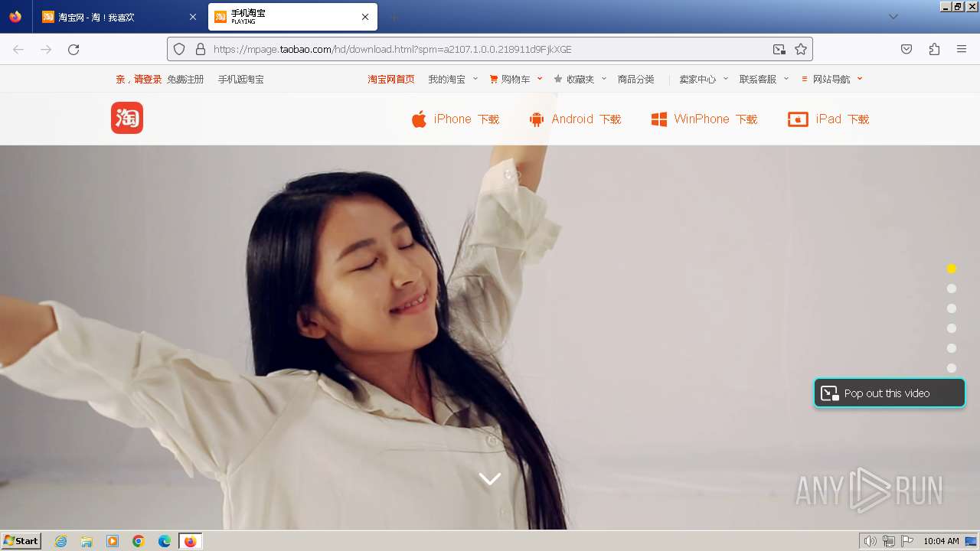Close the 手机淘宝 tab
The width and height of the screenshot is (980, 551).
(365, 17)
